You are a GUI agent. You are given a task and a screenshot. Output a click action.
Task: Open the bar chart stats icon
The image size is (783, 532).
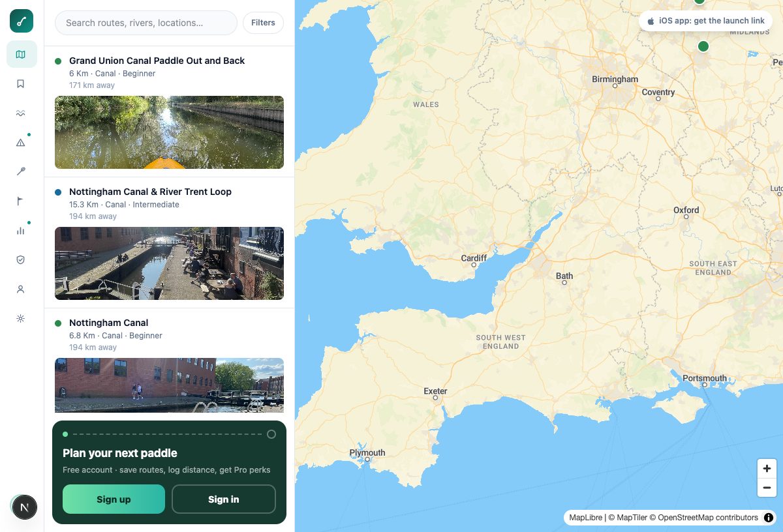[22, 230]
